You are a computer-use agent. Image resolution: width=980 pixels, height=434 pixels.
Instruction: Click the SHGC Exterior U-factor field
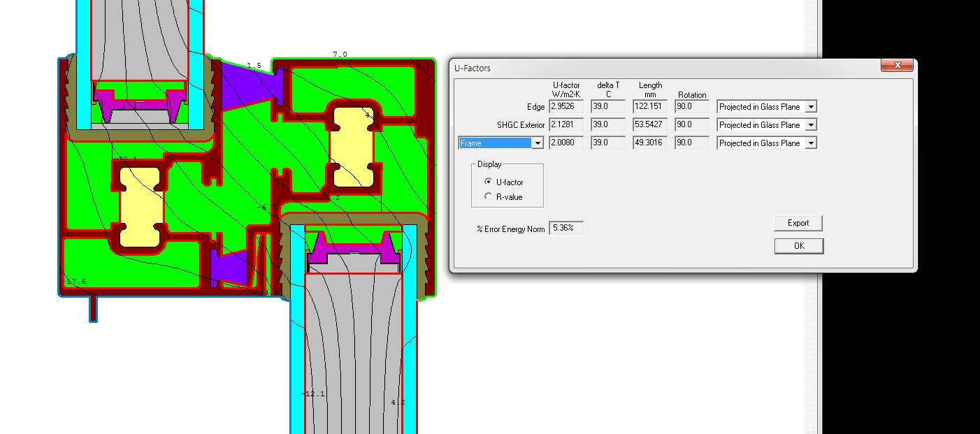tap(565, 125)
